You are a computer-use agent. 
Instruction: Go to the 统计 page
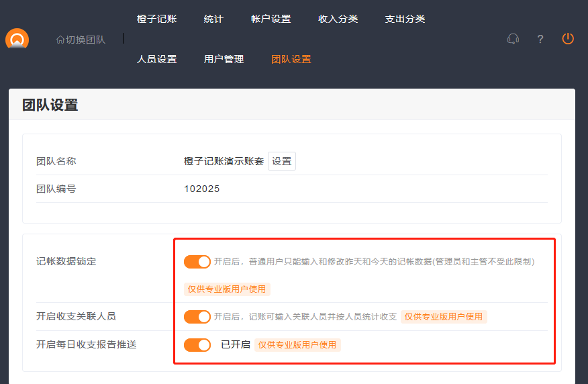[x=213, y=19]
